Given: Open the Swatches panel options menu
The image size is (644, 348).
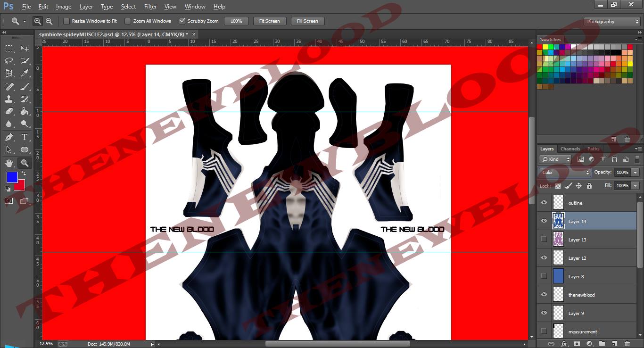Looking at the screenshot, I should 638,40.
